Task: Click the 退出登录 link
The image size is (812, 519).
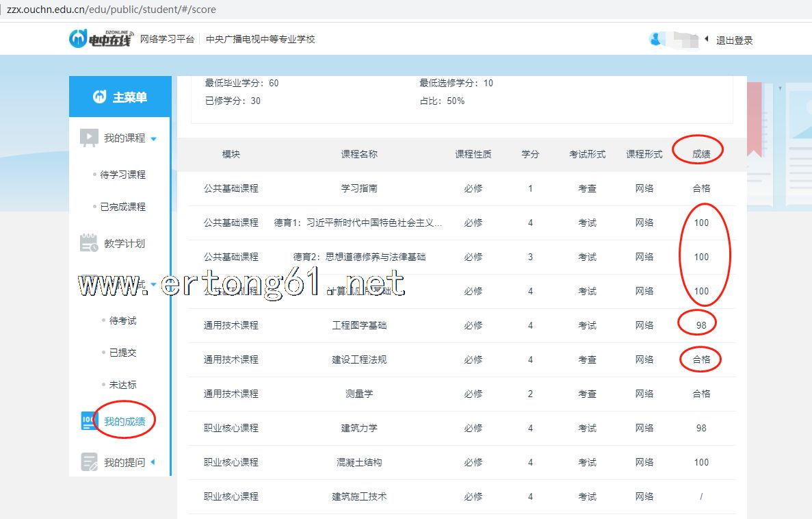Action: point(734,40)
